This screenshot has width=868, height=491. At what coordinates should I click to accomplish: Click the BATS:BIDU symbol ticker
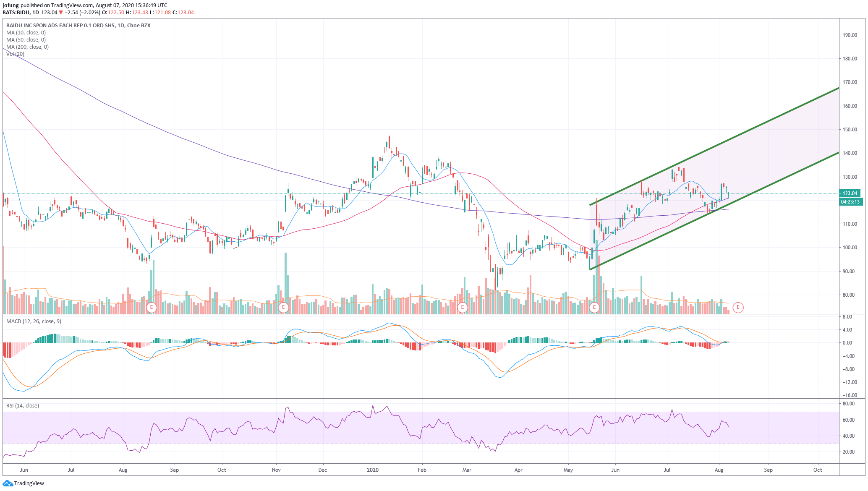pyautogui.click(x=16, y=13)
